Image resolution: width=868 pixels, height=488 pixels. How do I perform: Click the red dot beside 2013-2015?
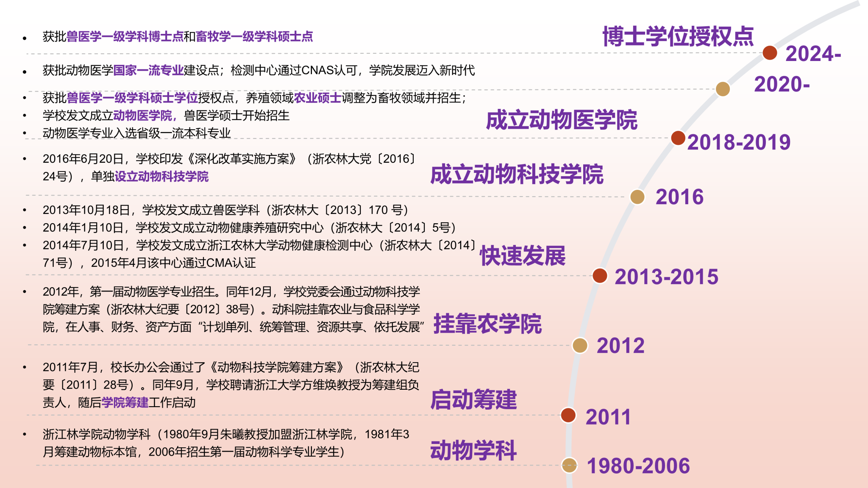600,276
